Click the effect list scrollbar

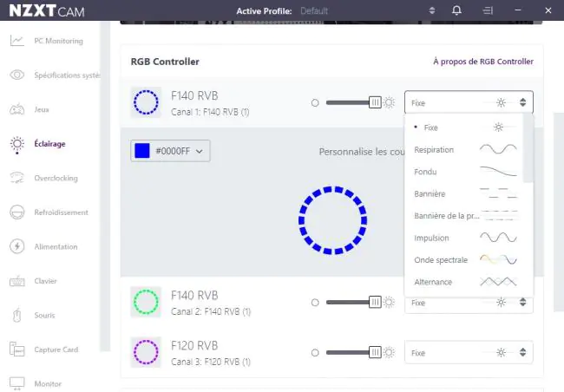(528, 148)
